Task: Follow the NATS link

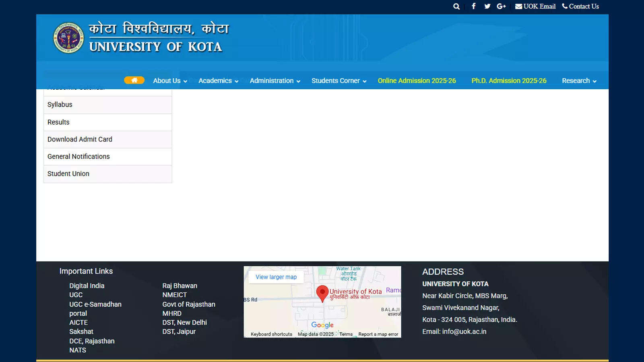Action: point(78,350)
